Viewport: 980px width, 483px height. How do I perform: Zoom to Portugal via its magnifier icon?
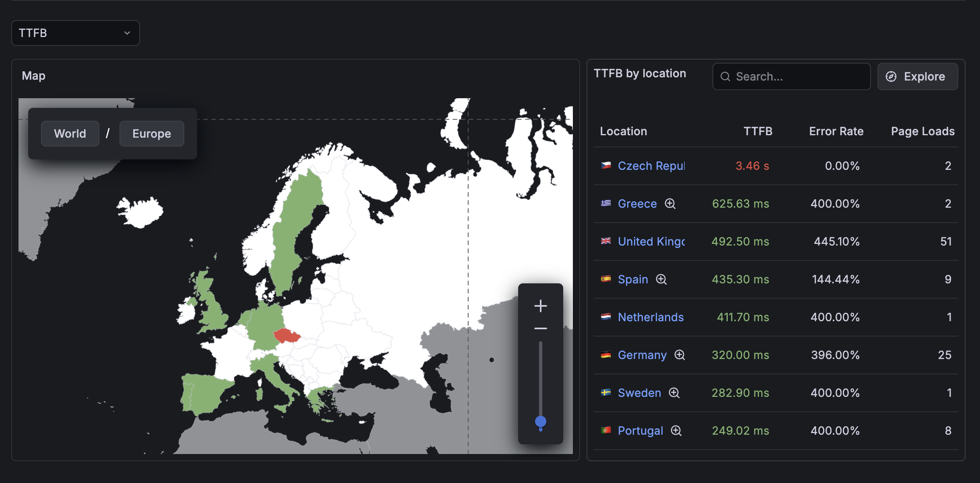[x=676, y=431]
